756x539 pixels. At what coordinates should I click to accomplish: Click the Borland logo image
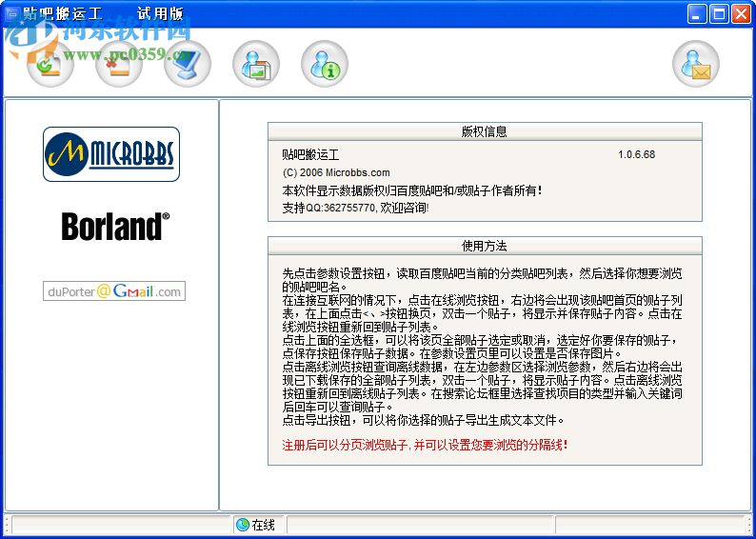(x=116, y=226)
